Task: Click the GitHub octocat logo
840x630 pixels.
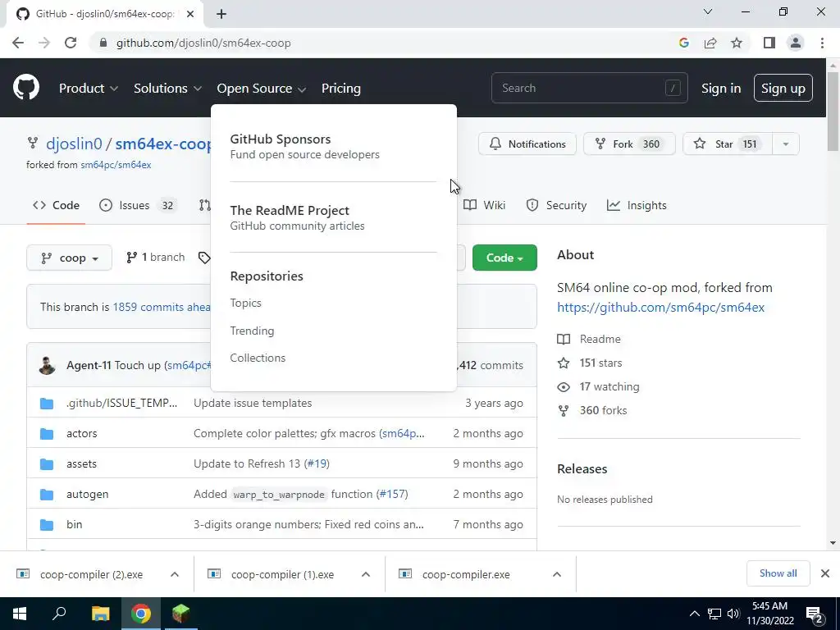Action: 25,88
